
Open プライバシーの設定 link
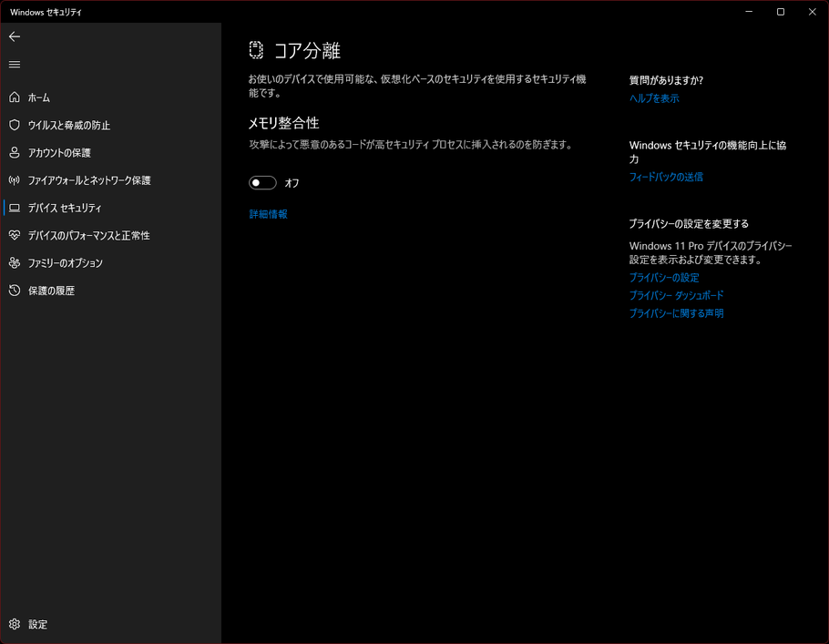point(664,278)
